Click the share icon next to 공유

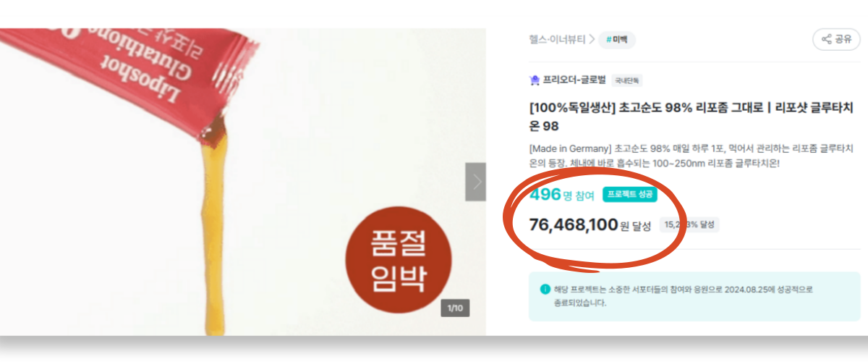pyautogui.click(x=826, y=40)
